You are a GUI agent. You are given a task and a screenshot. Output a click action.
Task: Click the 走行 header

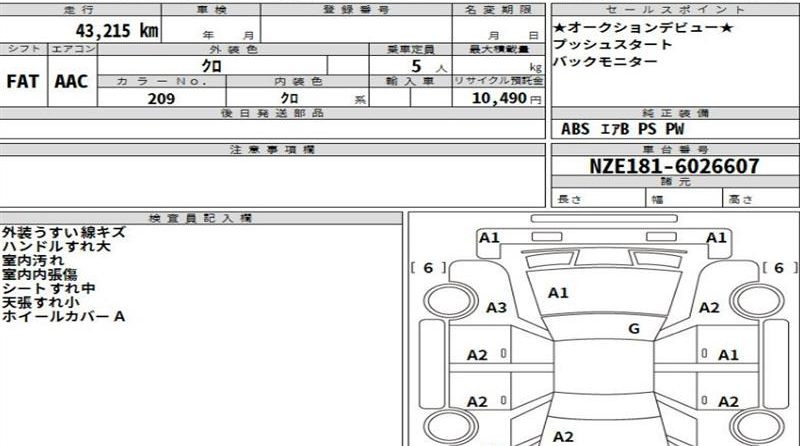80,10
